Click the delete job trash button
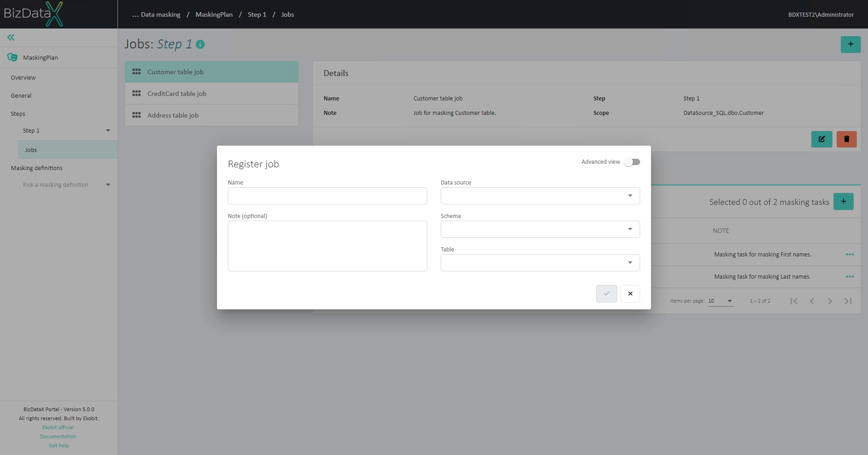The image size is (868, 455). 846,139
